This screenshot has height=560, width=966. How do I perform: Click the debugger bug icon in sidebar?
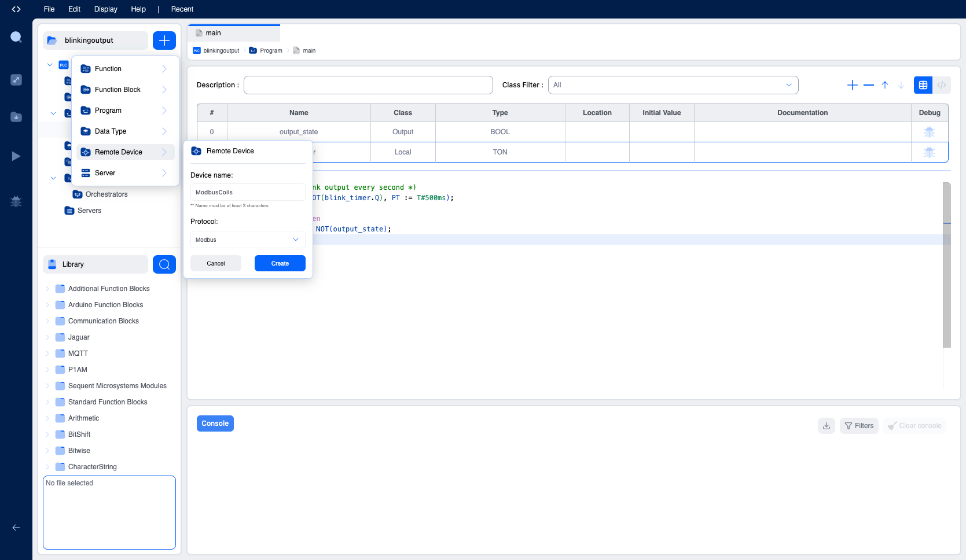click(x=16, y=201)
